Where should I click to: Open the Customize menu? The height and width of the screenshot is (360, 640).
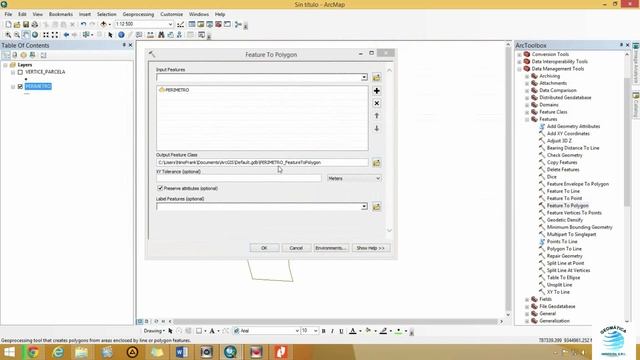pyautogui.click(x=171, y=14)
